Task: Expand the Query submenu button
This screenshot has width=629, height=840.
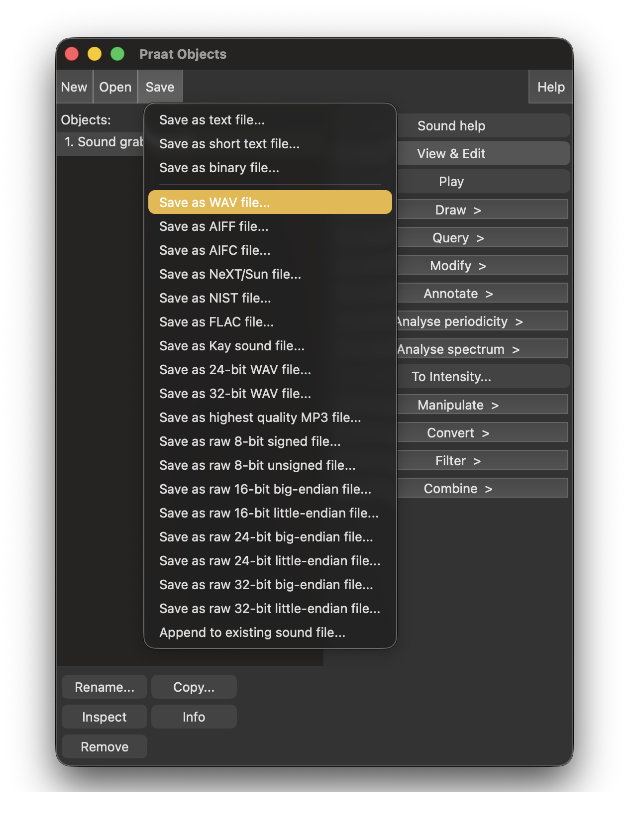Action: pyautogui.click(x=482, y=238)
